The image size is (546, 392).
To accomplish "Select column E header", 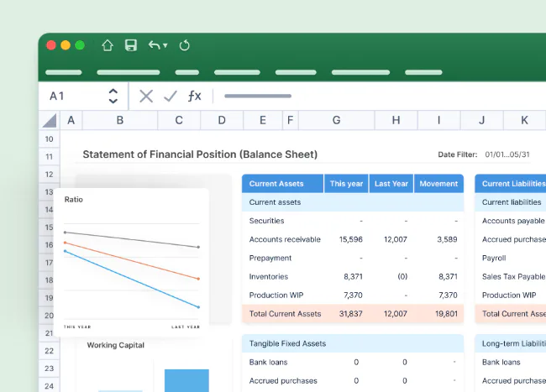I will coord(263,120).
